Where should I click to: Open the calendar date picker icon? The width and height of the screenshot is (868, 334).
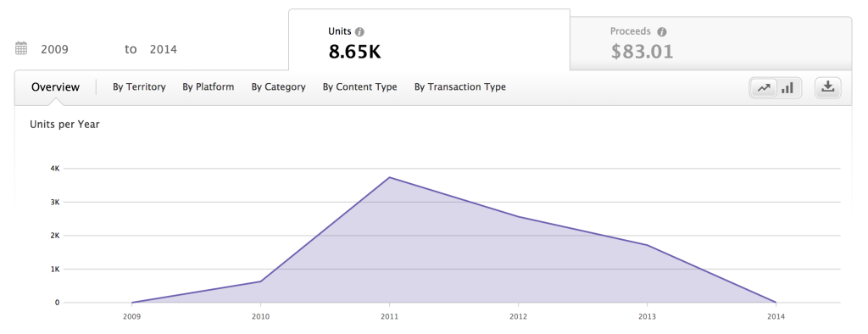click(21, 48)
